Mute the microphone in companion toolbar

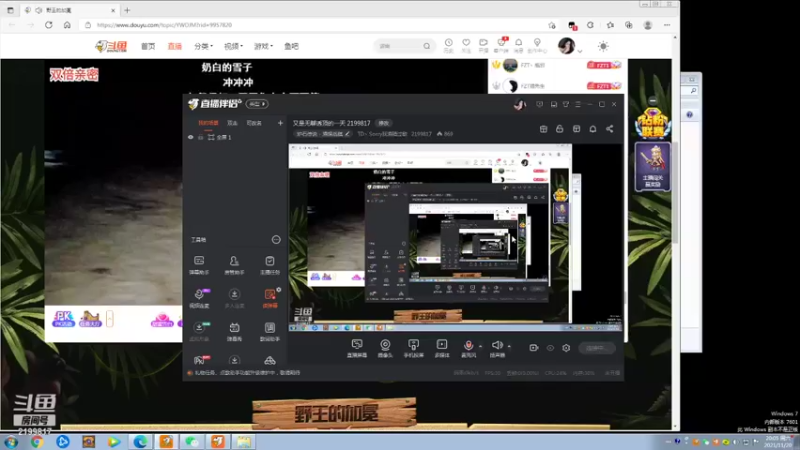468,348
